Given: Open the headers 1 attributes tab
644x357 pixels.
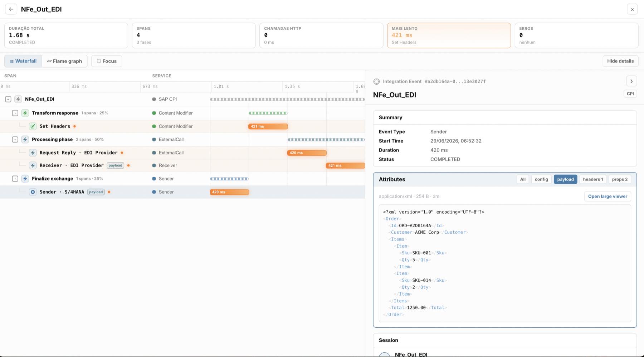Looking at the screenshot, I should (593, 179).
